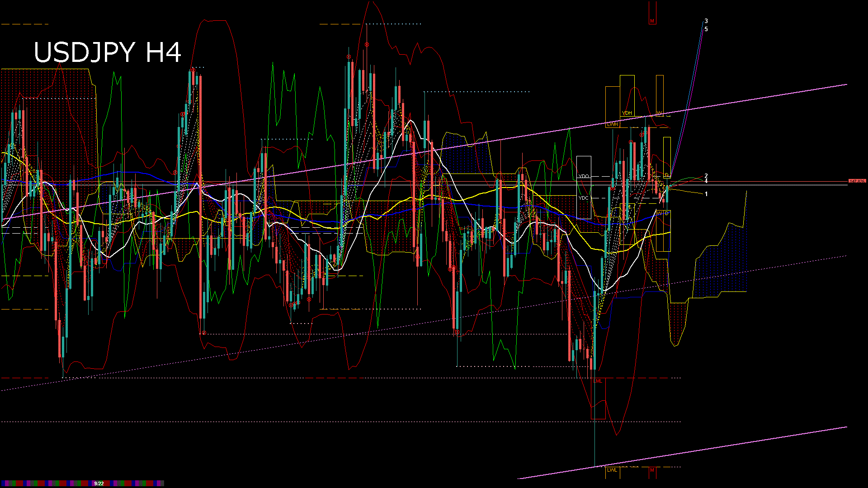Click the red M label beside LWL

pyautogui.click(x=652, y=470)
